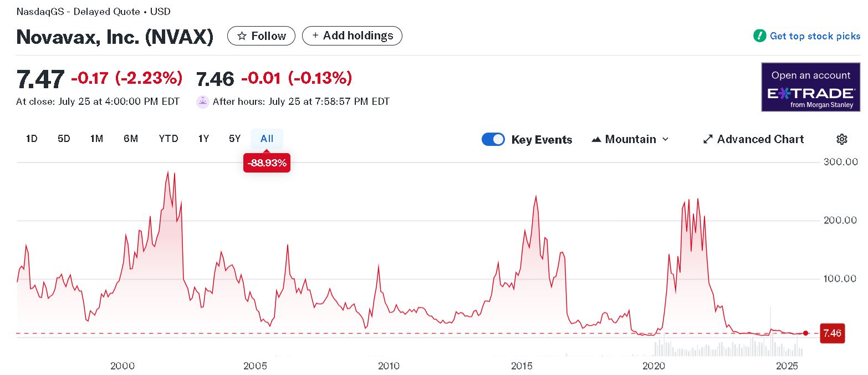The height and width of the screenshot is (375, 868).
Task: Open the Advanced Chart
Action: click(753, 139)
